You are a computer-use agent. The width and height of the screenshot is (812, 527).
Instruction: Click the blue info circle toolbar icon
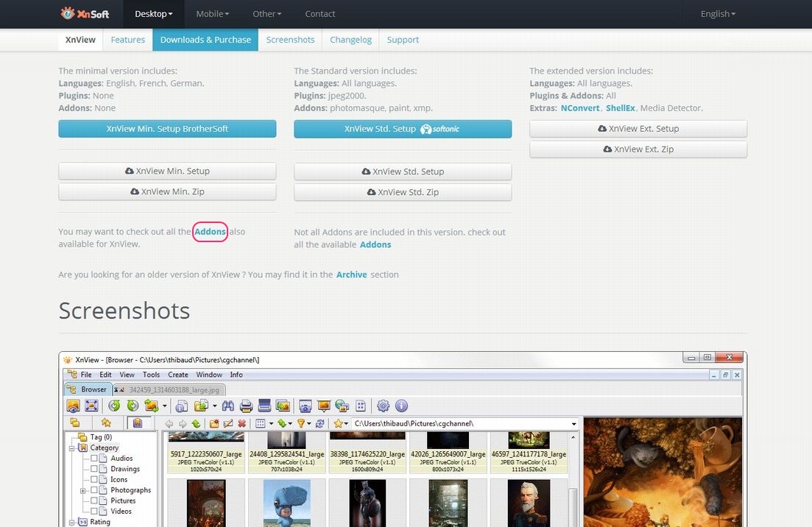click(x=401, y=406)
